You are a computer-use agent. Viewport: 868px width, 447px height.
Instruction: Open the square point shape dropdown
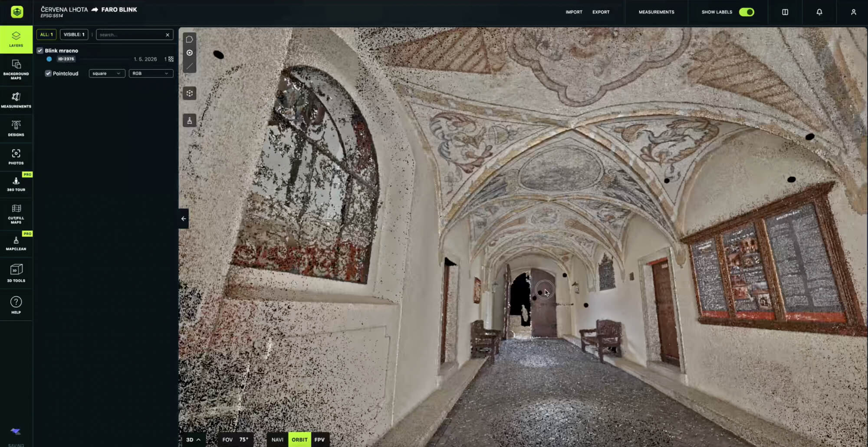[107, 73]
